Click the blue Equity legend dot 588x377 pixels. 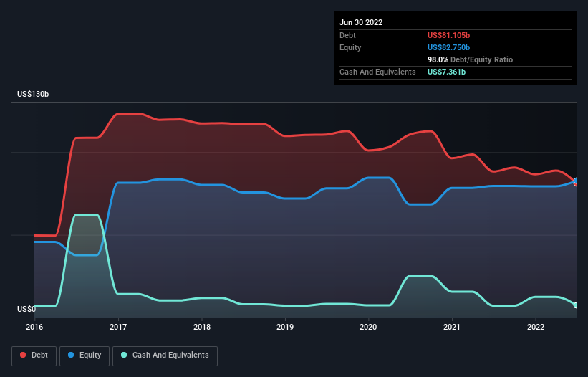point(71,355)
